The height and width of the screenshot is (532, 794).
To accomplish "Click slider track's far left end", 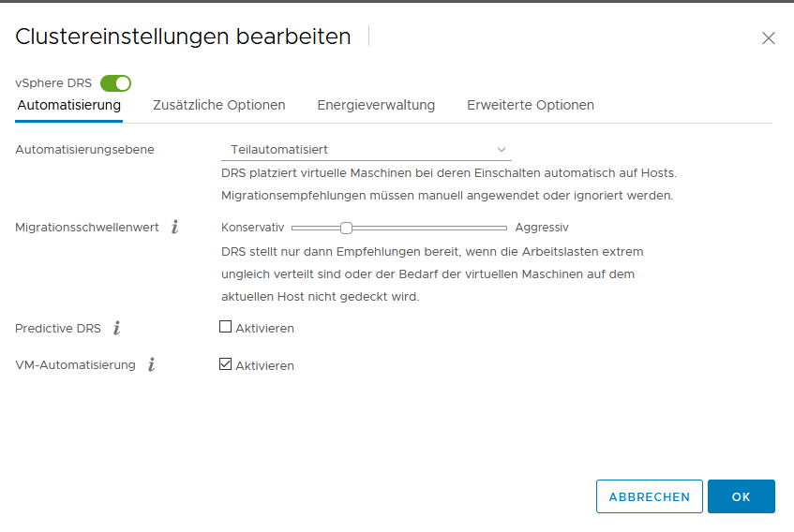I will coord(294,228).
